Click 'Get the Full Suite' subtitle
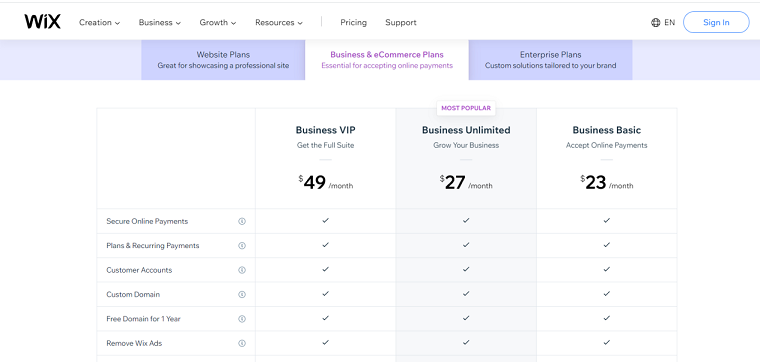This screenshot has width=760, height=362. pyautogui.click(x=326, y=145)
